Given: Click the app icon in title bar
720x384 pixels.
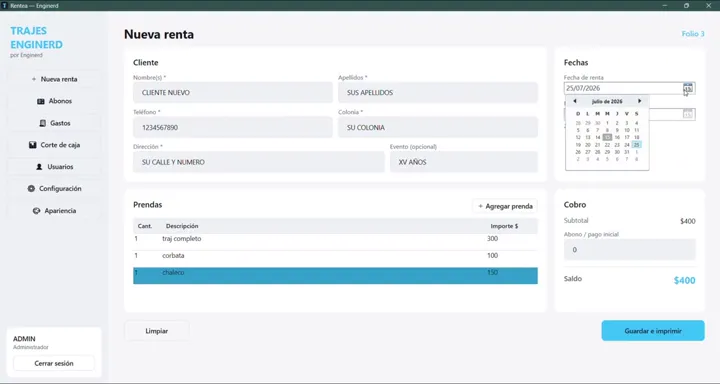Looking at the screenshot, I should [x=5, y=6].
